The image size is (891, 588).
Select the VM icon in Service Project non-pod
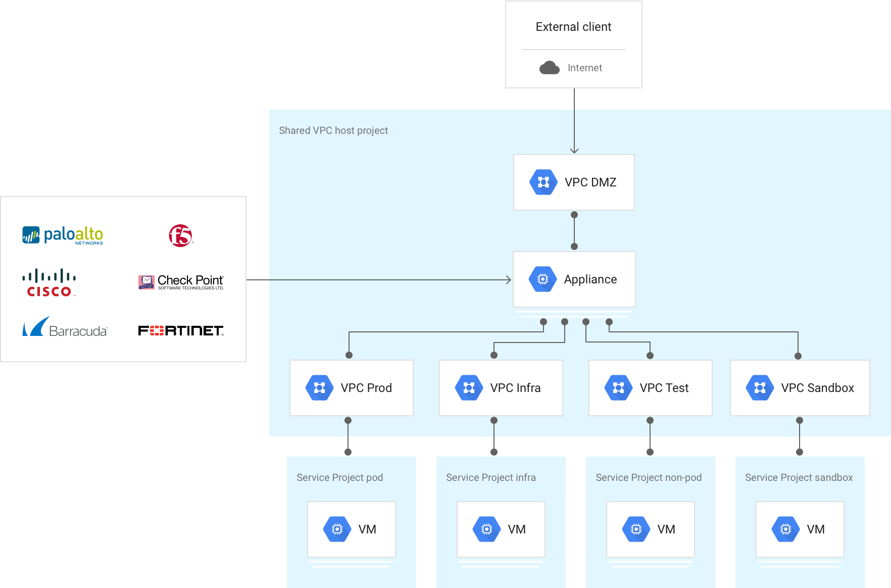click(x=634, y=529)
